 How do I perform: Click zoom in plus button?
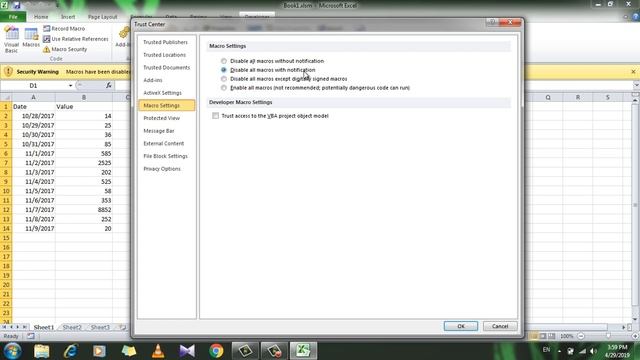tap(635, 336)
